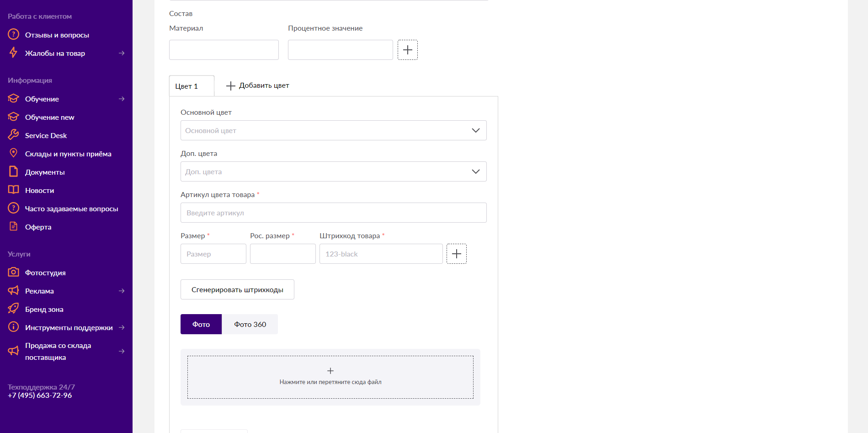
Task: Switch to the Фото 360 tab
Action: coord(250,324)
